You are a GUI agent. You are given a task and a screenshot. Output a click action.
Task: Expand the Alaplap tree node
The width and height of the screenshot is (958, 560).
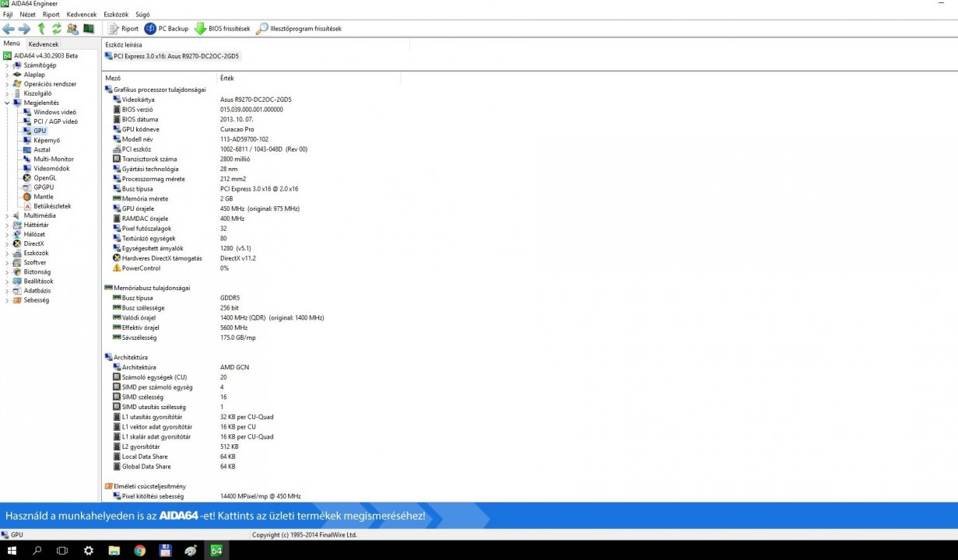7,75
